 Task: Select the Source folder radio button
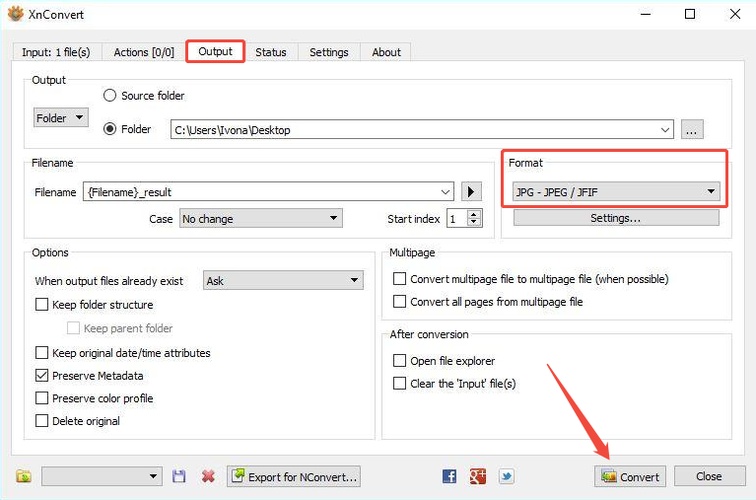110,95
